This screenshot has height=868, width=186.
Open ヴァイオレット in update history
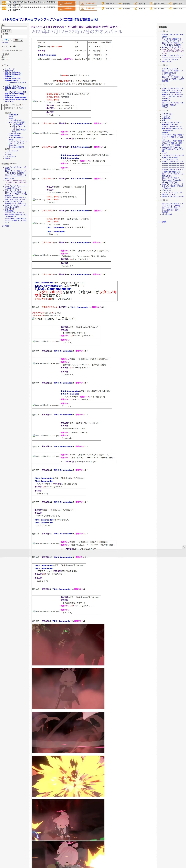pyautogui.click(x=167, y=190)
